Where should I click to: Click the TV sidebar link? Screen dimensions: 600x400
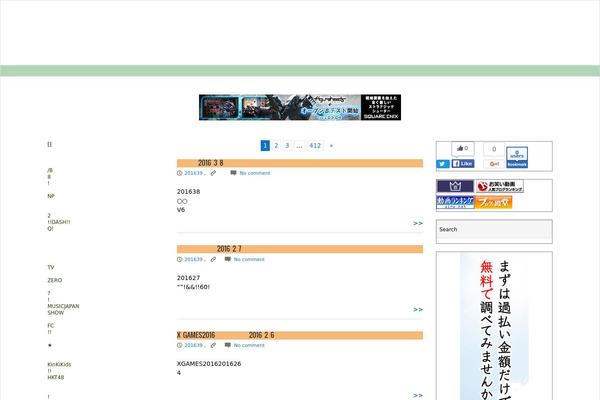pyautogui.click(x=51, y=267)
